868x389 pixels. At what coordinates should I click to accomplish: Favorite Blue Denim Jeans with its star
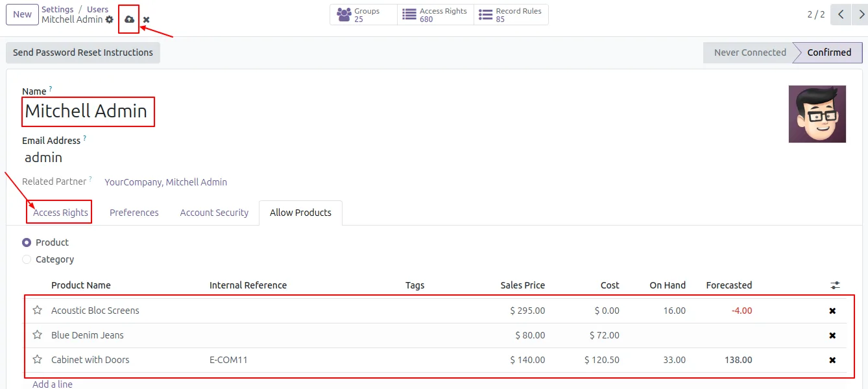pyautogui.click(x=38, y=335)
